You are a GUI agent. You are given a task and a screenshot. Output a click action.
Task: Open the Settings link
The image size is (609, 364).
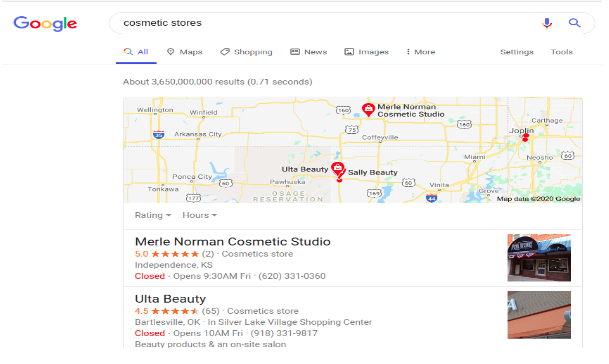point(517,52)
